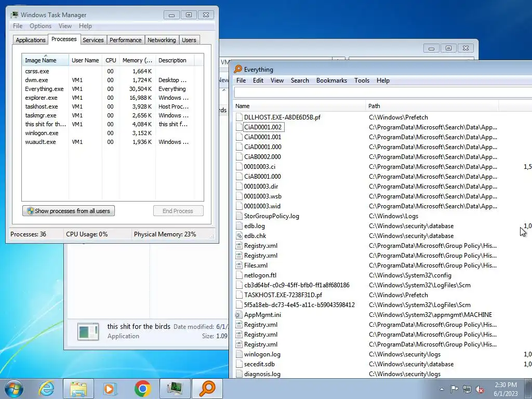Click the AppMgmt.ini gear file icon
The width and height of the screenshot is (532, 399).
pos(239,315)
